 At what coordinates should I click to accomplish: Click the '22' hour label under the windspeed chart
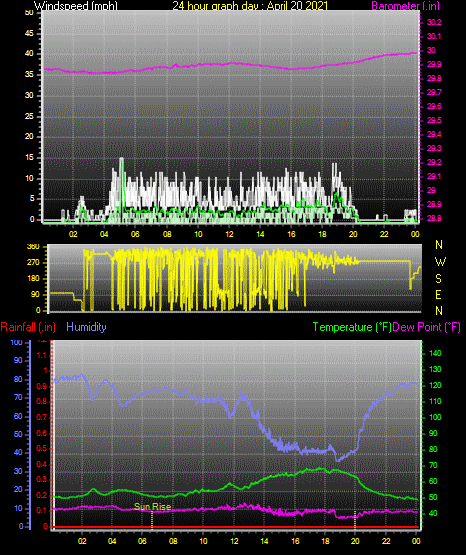pyautogui.click(x=384, y=234)
